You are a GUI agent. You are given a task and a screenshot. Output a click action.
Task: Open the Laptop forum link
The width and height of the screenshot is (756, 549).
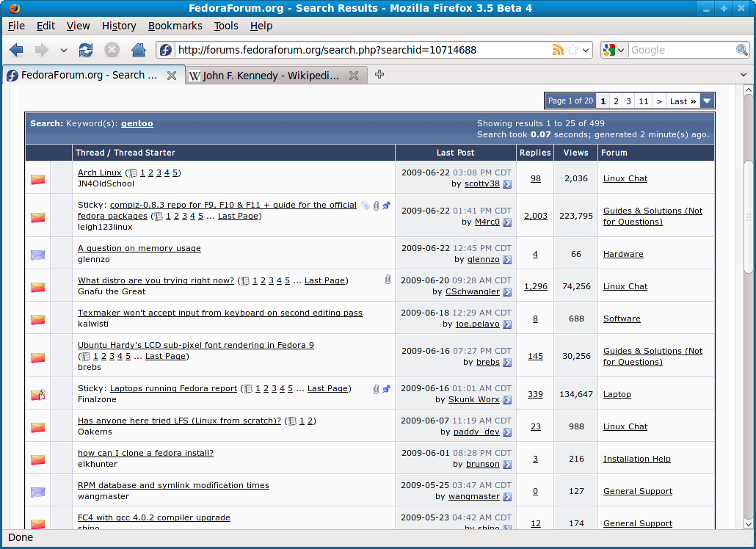[x=617, y=394]
